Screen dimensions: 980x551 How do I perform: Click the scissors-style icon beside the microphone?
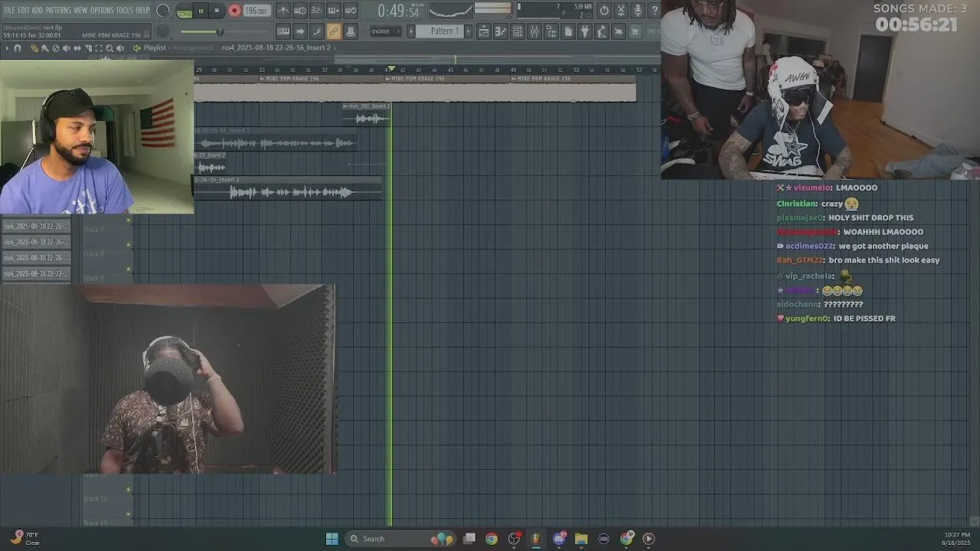click(621, 11)
